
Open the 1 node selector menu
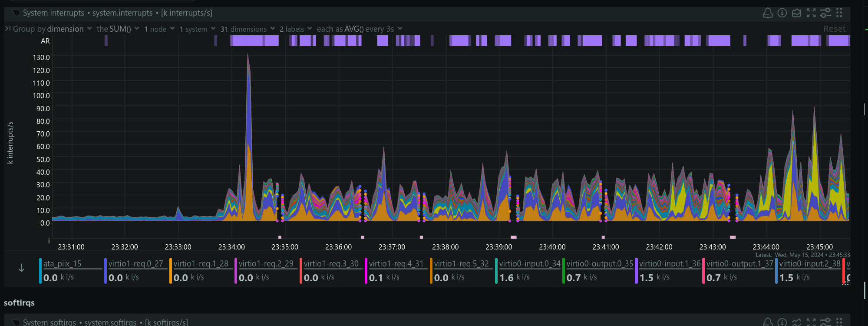[159, 29]
